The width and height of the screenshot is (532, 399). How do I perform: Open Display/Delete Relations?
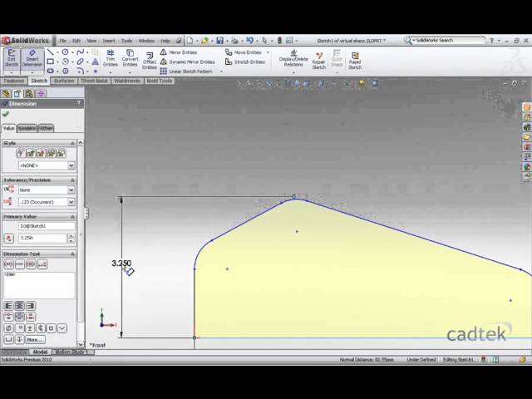pyautogui.click(x=293, y=58)
